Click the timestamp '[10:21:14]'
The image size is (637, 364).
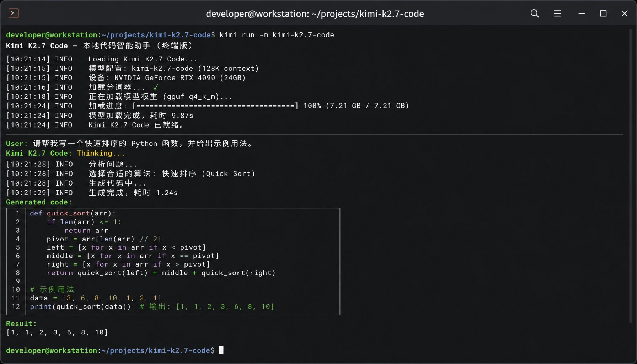click(28, 59)
